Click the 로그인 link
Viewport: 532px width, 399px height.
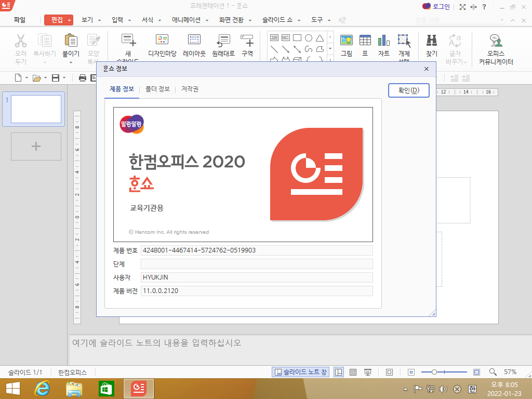(441, 7)
